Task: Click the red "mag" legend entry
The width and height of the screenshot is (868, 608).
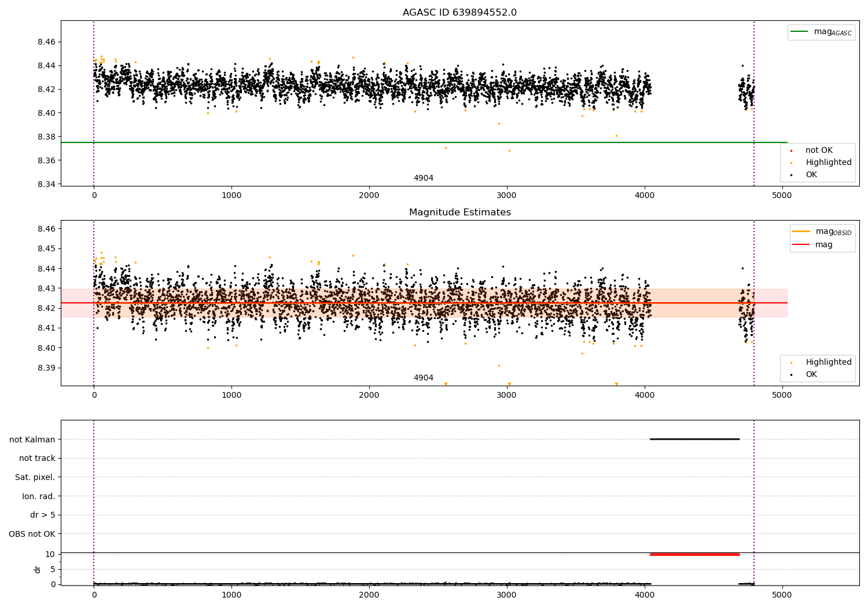Action: (812, 244)
